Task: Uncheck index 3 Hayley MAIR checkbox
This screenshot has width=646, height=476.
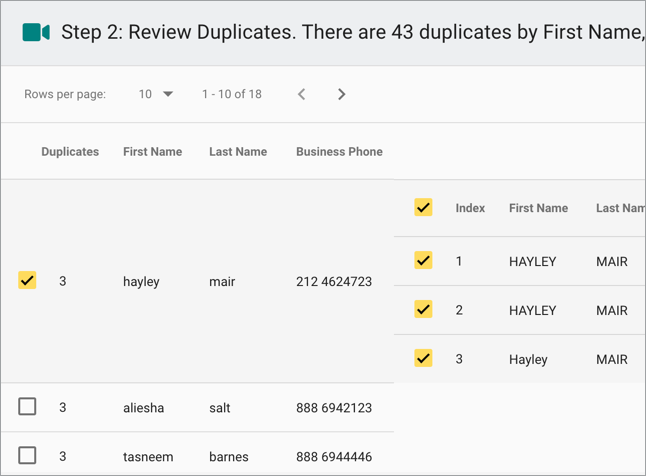Action: [423, 359]
